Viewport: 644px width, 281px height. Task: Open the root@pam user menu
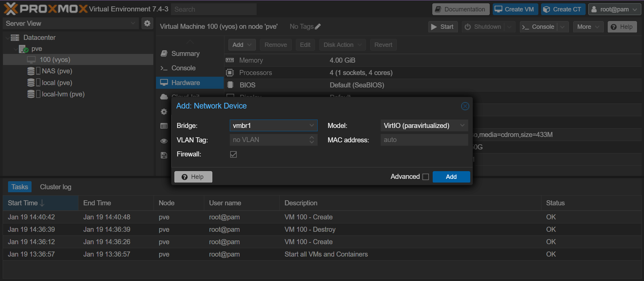pyautogui.click(x=614, y=9)
